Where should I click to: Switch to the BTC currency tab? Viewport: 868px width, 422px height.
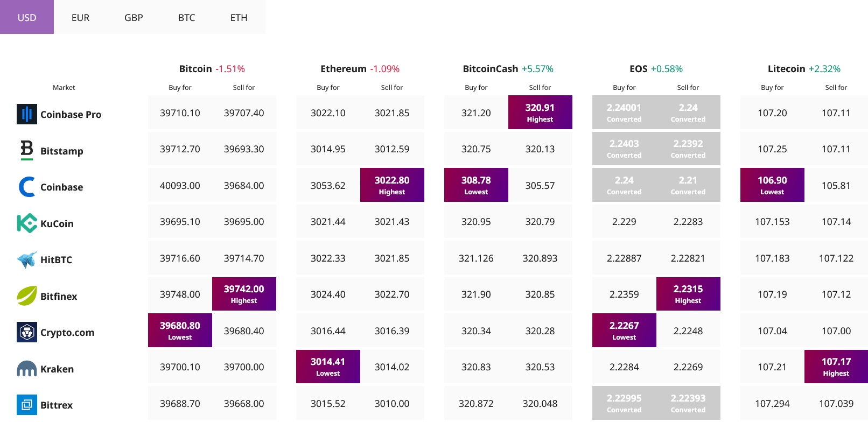(x=186, y=17)
